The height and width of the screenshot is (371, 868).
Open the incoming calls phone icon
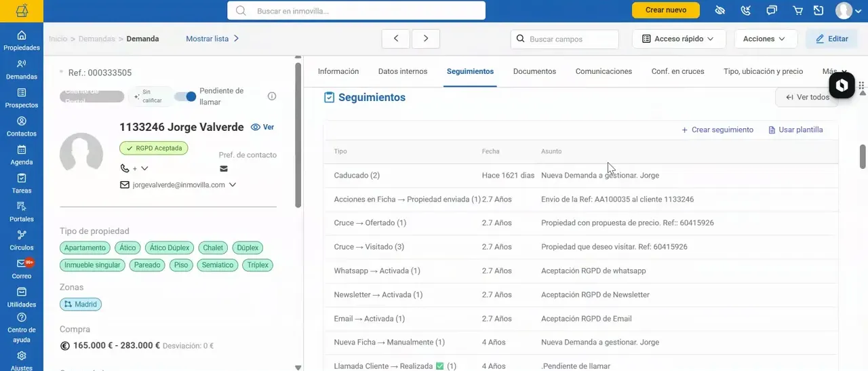pyautogui.click(x=746, y=10)
